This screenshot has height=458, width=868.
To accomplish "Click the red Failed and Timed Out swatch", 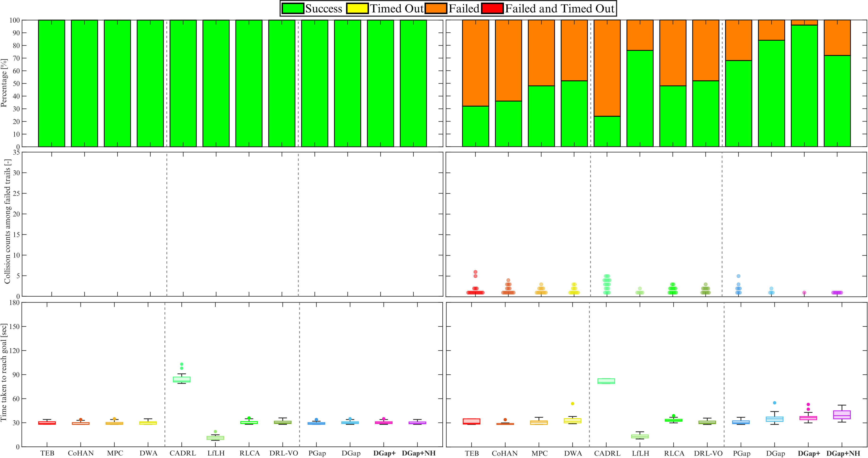I will click(492, 9).
